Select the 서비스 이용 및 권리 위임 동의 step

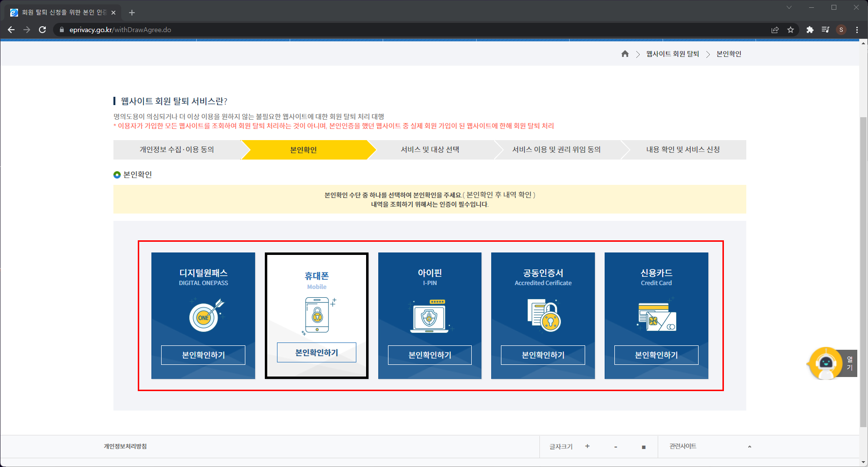(x=556, y=150)
